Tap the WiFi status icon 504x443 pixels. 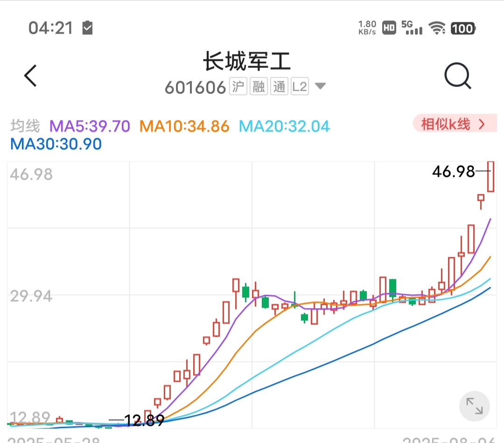pyautogui.click(x=437, y=28)
